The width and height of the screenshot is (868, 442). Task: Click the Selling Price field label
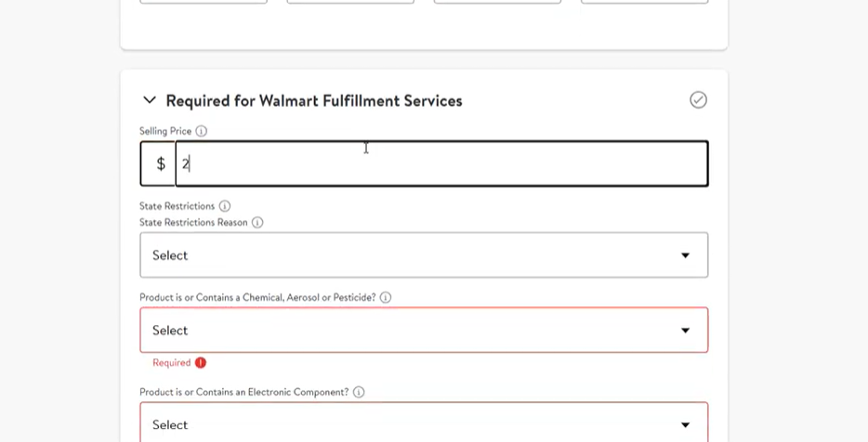tap(165, 132)
